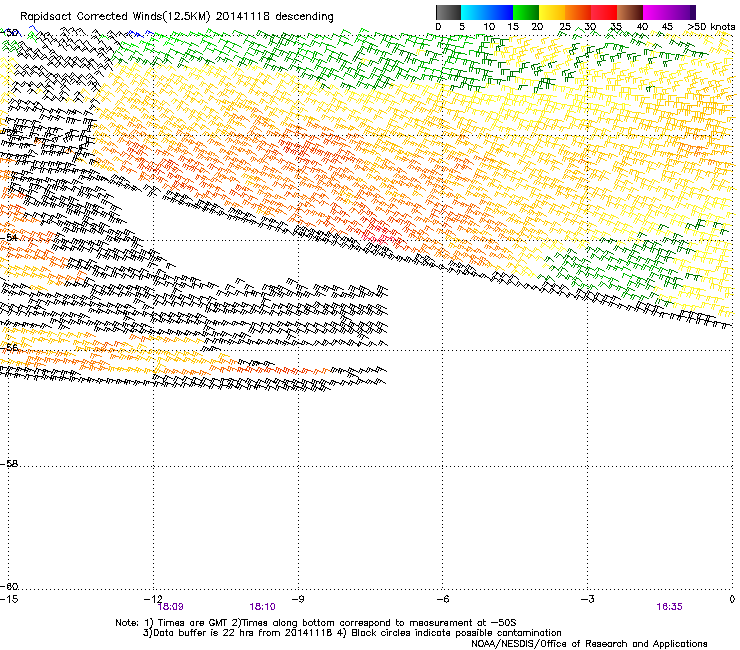
Task: Click the latitude label '-60'
Action: [9, 586]
